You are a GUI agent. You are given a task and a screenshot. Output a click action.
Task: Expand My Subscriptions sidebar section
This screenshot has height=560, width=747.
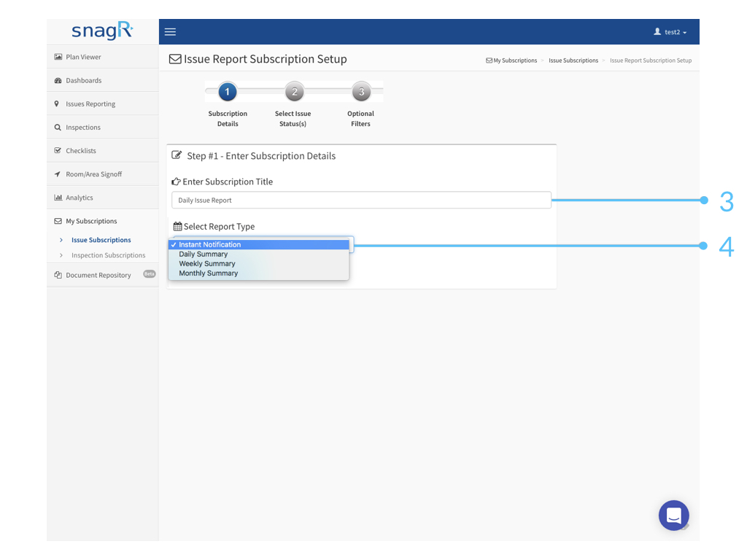103,221
